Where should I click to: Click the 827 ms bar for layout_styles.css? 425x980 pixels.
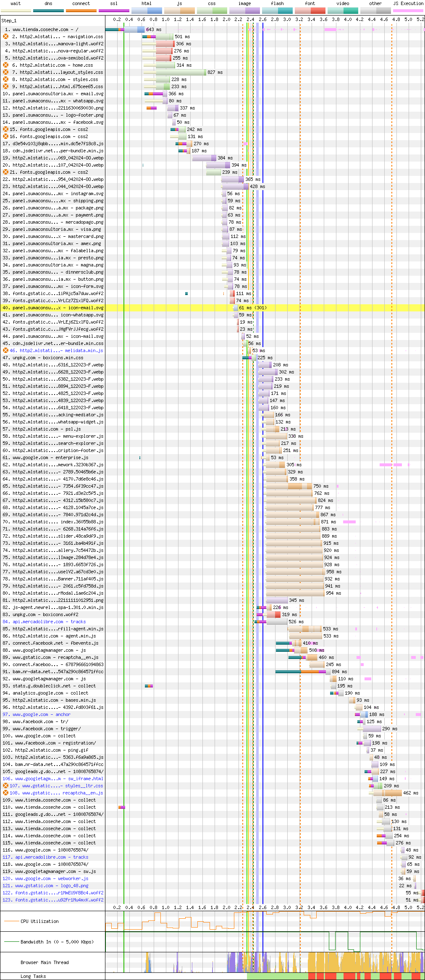coord(181,72)
